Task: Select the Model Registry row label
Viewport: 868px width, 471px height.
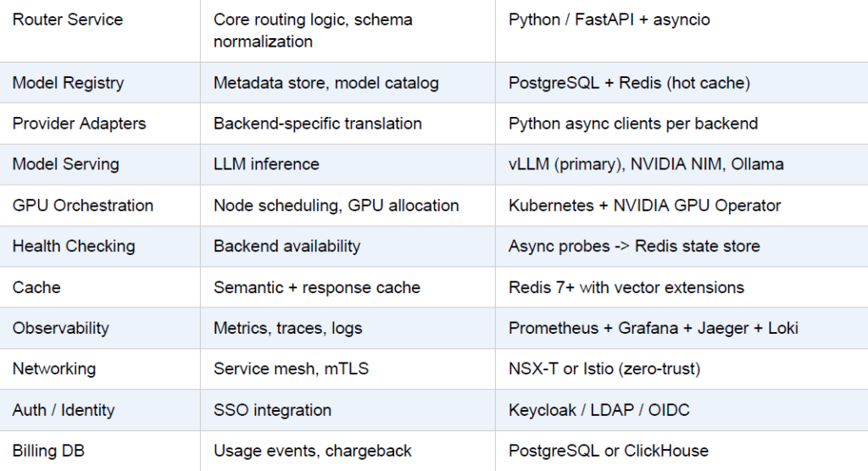Action: coord(68,83)
